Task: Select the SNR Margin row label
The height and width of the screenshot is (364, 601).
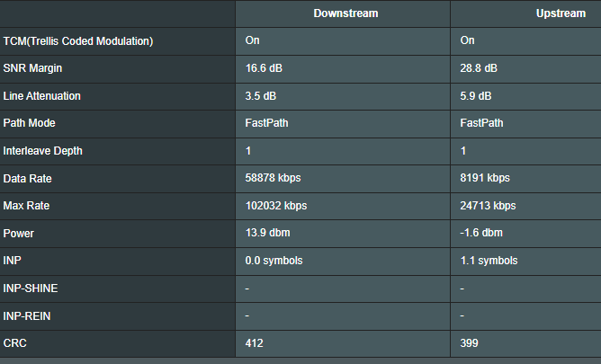Action: [x=32, y=68]
